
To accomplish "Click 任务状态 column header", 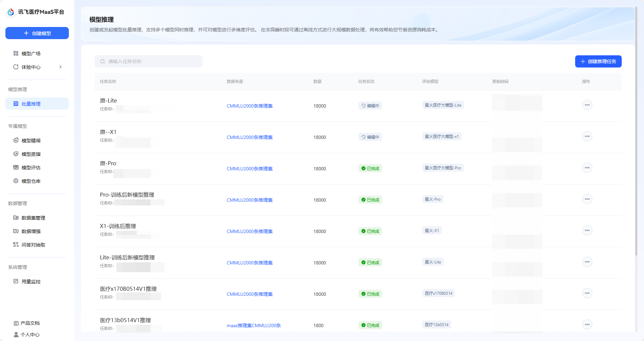I will [366, 82].
